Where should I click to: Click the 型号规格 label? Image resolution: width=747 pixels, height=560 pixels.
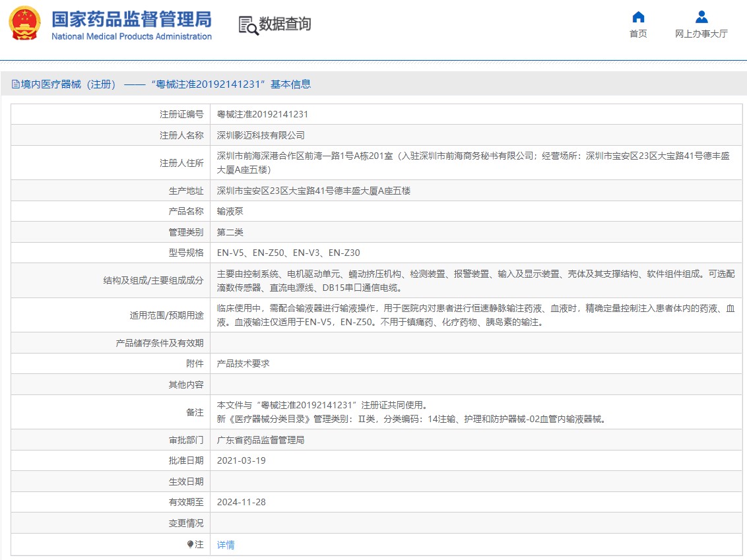click(186, 253)
